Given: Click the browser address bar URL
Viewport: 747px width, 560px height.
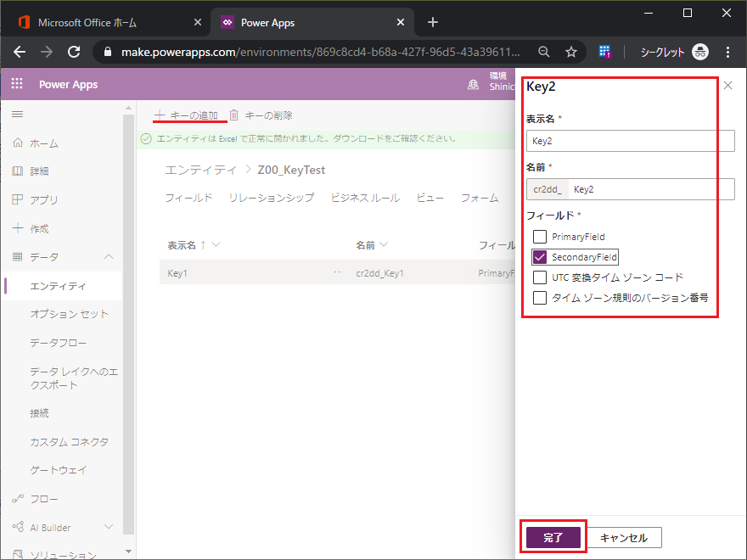Looking at the screenshot, I should [320, 52].
